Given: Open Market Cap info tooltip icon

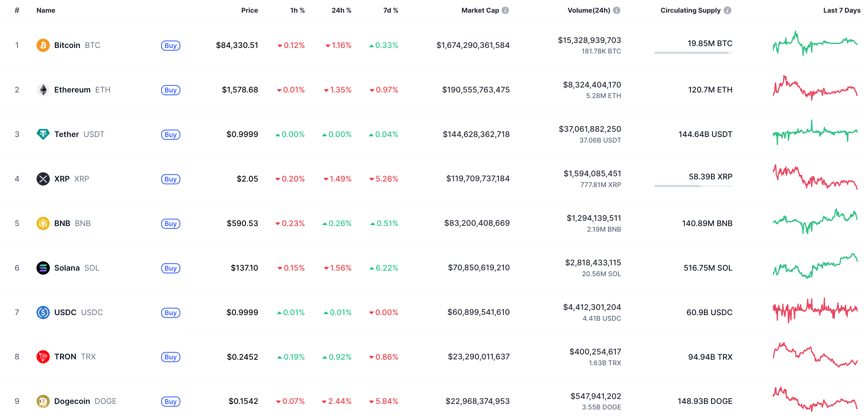Looking at the screenshot, I should [505, 11].
